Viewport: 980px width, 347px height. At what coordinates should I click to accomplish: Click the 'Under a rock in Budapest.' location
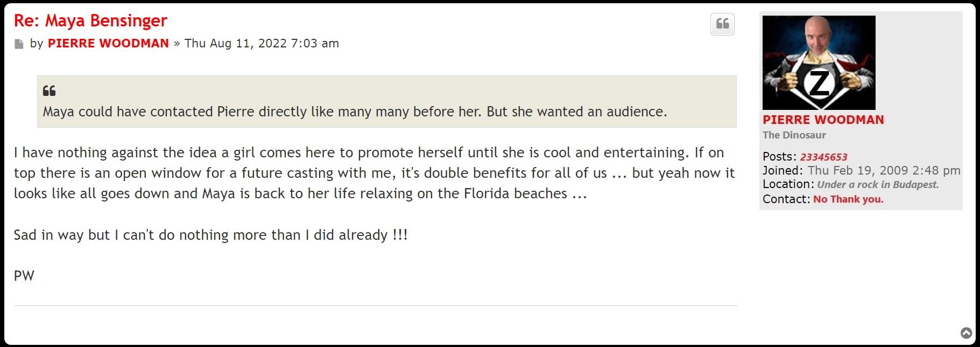tap(878, 185)
